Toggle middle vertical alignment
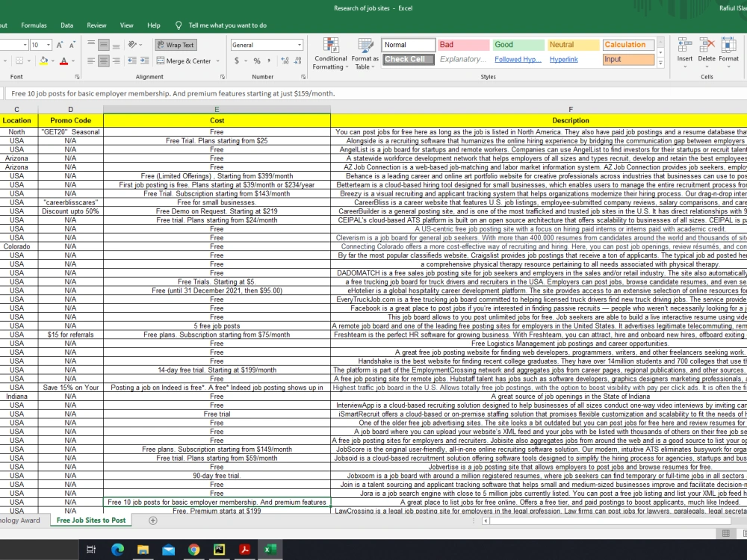747x560 pixels. point(103,45)
